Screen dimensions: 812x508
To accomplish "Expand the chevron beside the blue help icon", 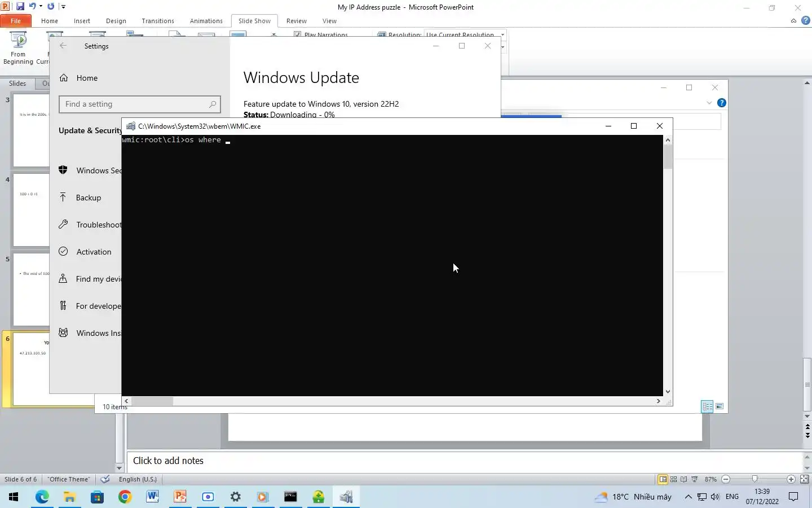I will [709, 103].
